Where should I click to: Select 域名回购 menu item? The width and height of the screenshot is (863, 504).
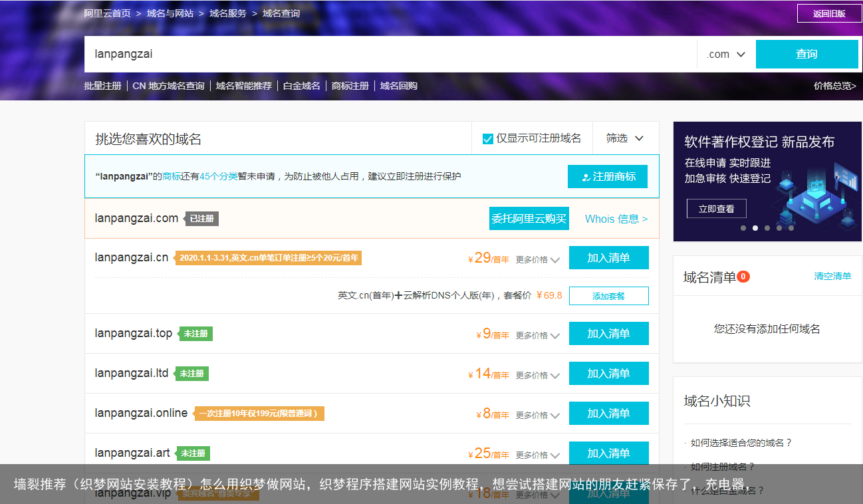coord(399,86)
